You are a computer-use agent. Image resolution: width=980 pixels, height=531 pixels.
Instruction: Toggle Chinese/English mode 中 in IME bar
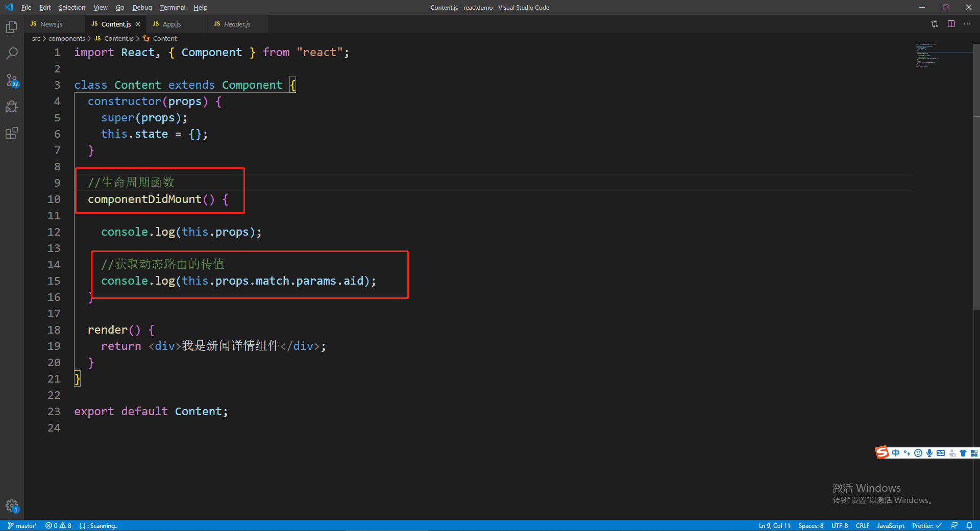(896, 453)
